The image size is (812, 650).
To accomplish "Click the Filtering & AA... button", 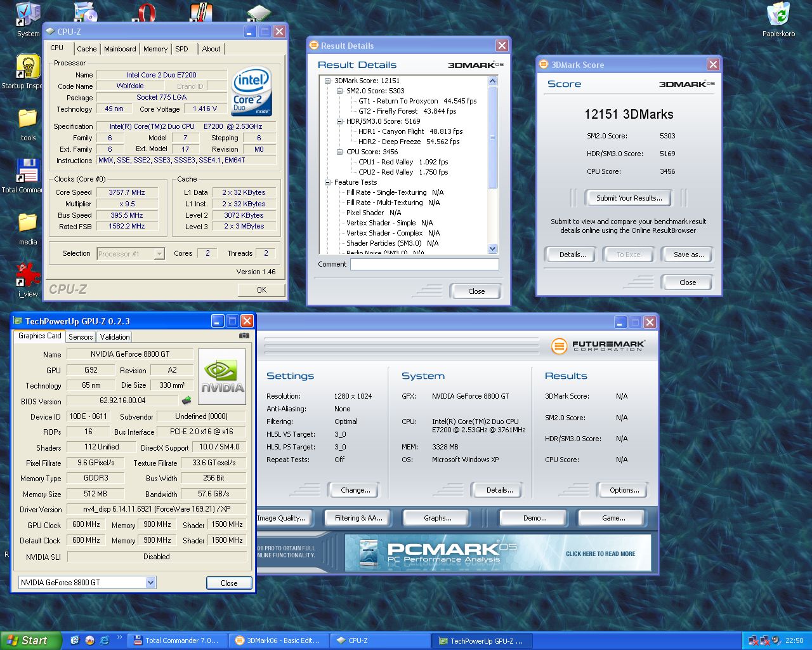I will 358,518.
